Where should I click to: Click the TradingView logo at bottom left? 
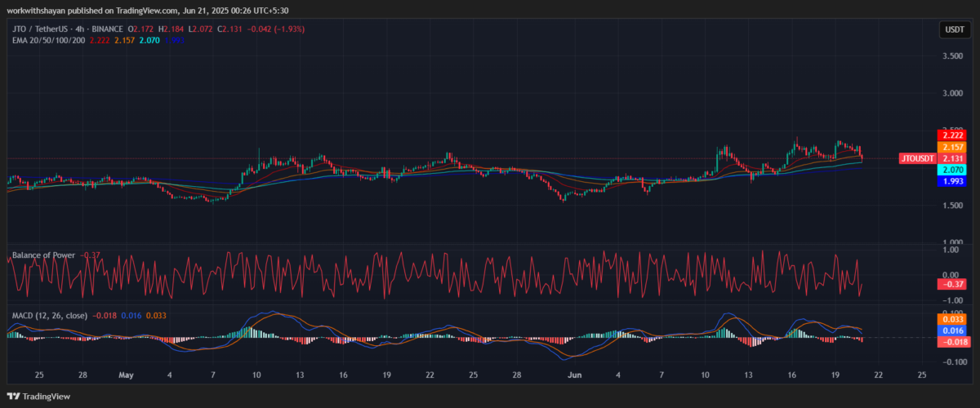[39, 397]
